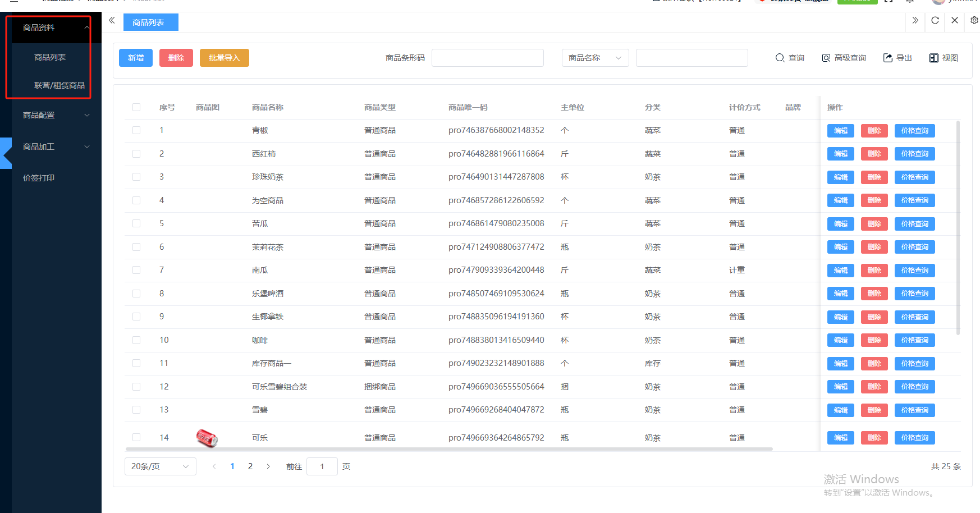Switch to the 商品列表 tab
This screenshot has width=980, height=513.
[149, 22]
